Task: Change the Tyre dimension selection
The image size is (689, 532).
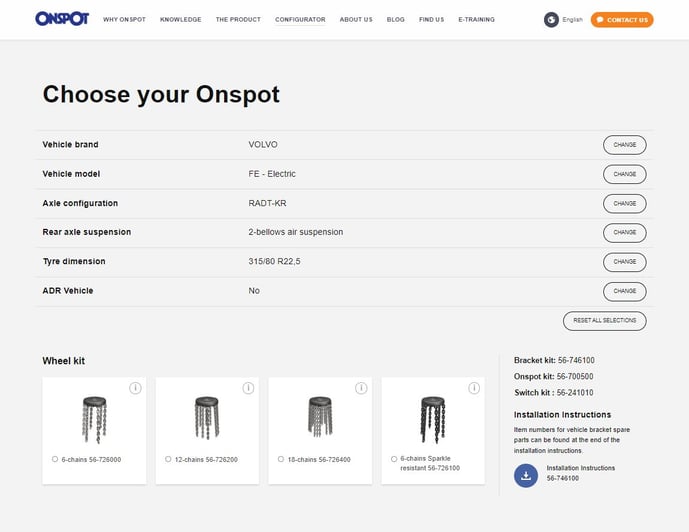Action: 624,262
